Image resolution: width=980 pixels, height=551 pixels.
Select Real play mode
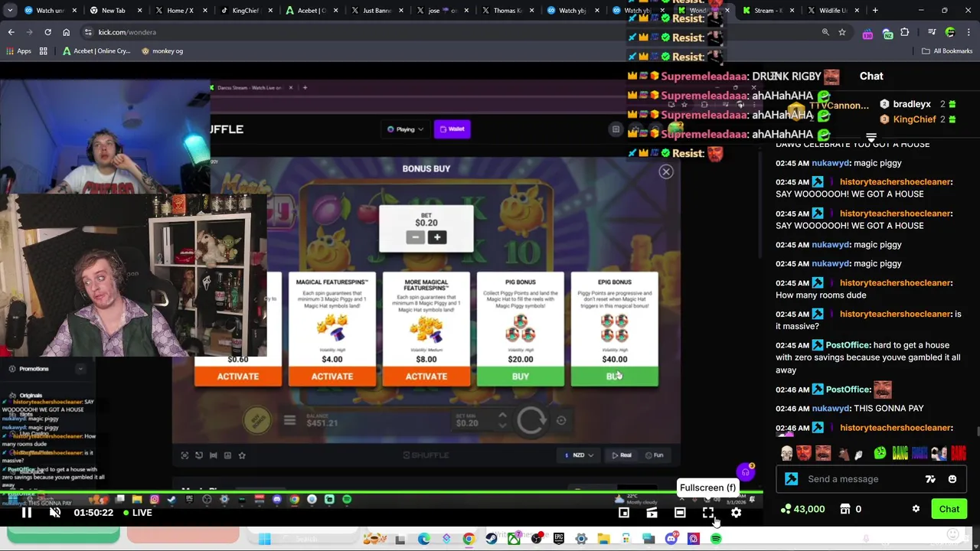pos(622,455)
